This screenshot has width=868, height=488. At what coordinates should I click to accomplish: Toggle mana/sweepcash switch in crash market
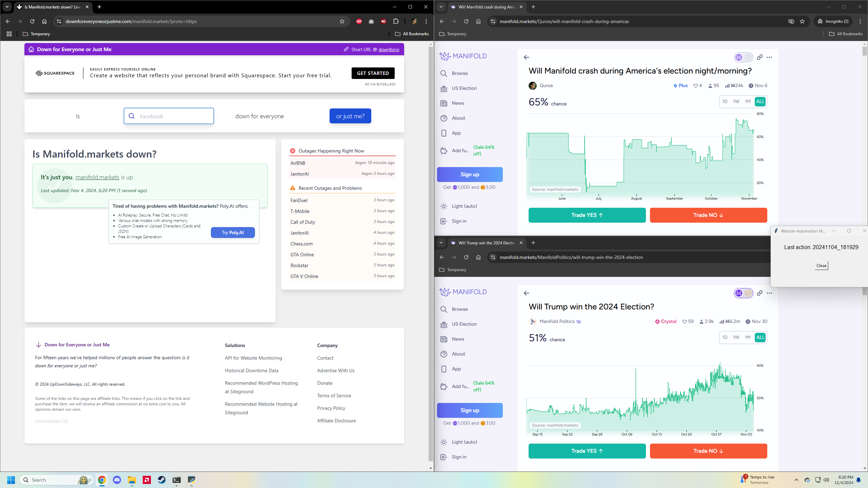click(743, 57)
